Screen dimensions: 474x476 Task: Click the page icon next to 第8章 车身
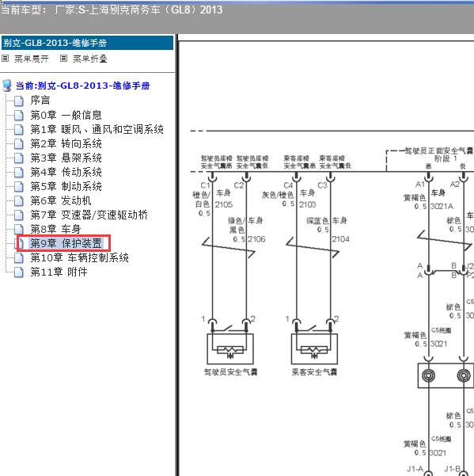tap(19, 229)
